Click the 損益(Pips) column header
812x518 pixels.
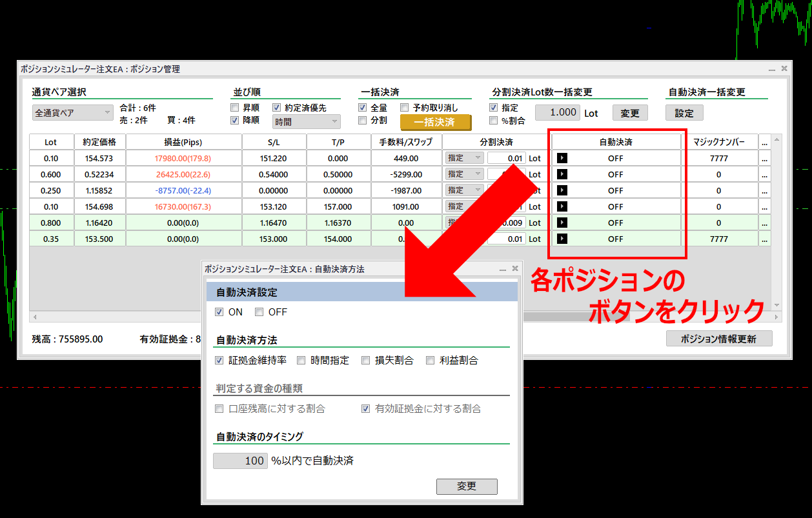[x=183, y=142]
